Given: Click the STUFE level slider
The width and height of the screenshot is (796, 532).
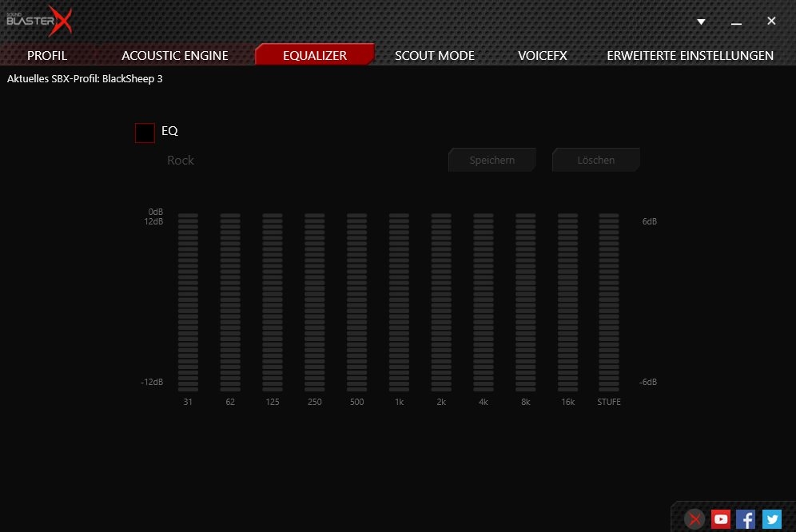Looking at the screenshot, I should click(609, 302).
